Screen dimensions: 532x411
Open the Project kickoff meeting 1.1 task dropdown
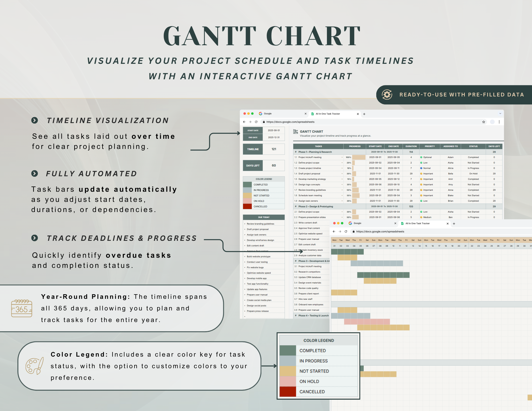click(342, 157)
